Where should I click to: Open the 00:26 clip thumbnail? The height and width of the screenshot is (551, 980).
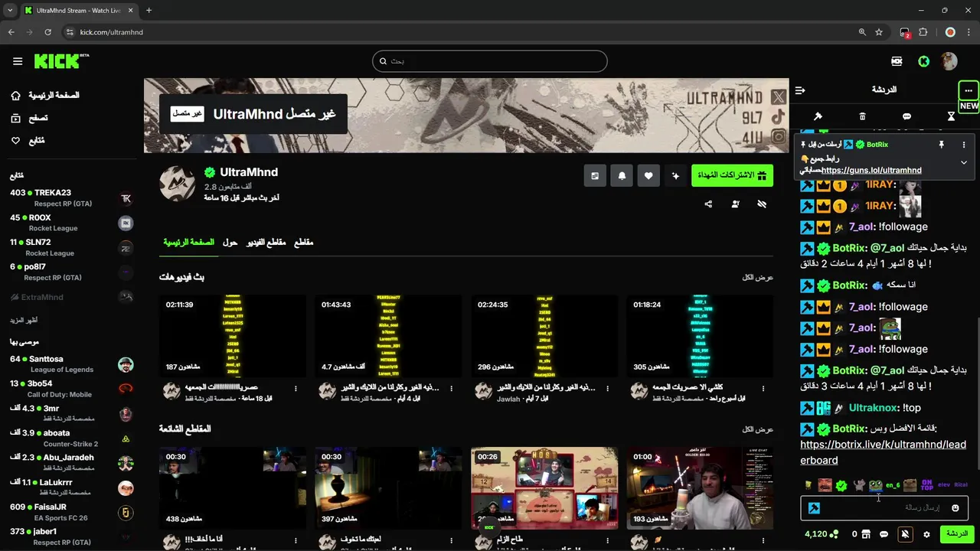tap(544, 488)
